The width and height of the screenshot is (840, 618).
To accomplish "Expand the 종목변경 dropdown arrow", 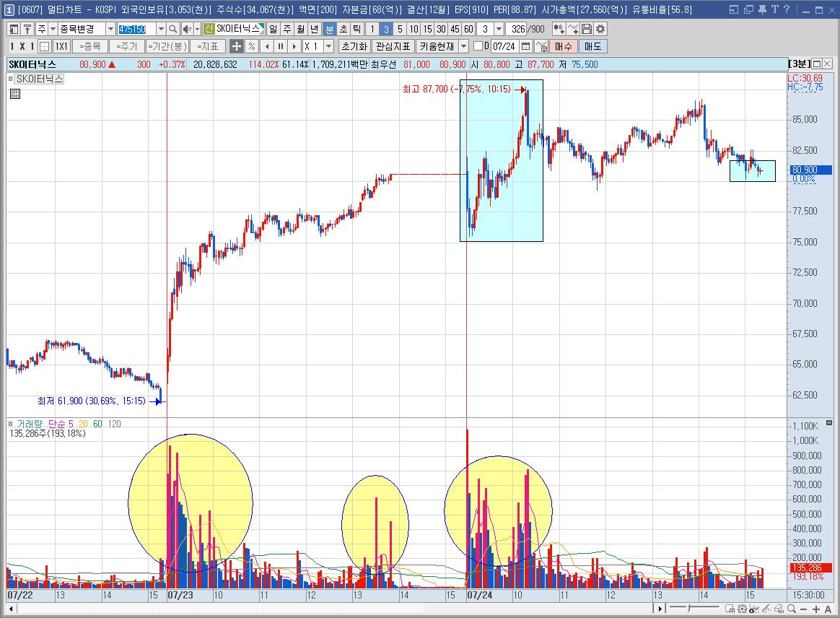I will [110, 29].
